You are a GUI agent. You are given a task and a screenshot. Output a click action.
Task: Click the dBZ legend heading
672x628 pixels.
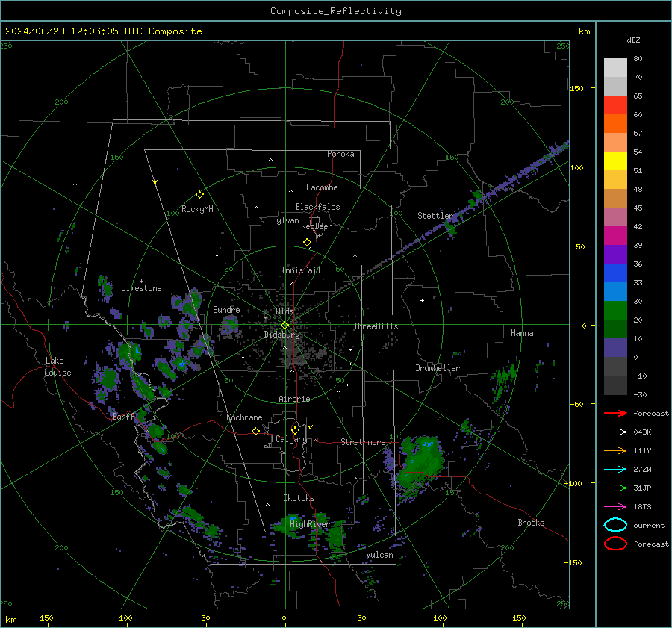(x=633, y=40)
